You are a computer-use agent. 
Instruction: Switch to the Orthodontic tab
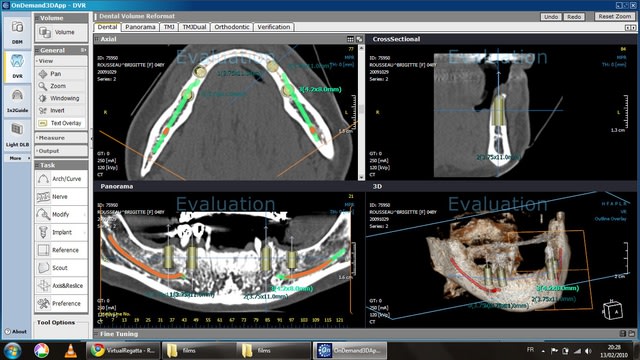coord(232,27)
